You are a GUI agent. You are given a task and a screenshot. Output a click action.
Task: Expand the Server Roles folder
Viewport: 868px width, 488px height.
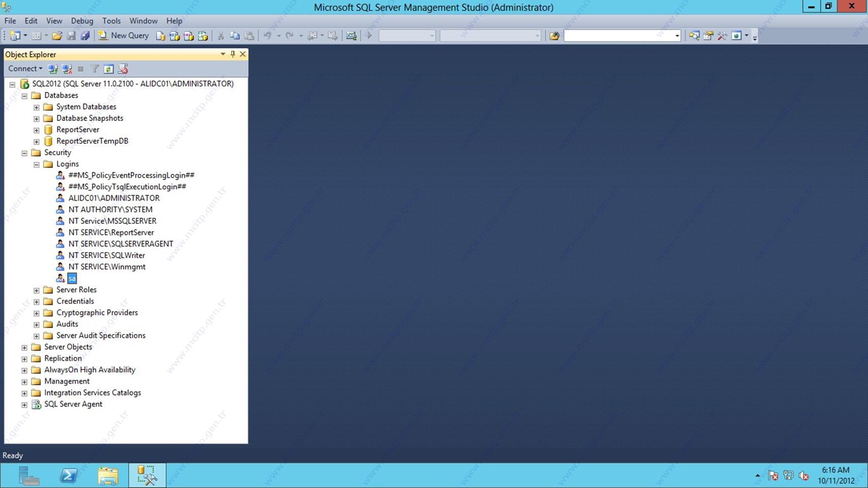37,290
